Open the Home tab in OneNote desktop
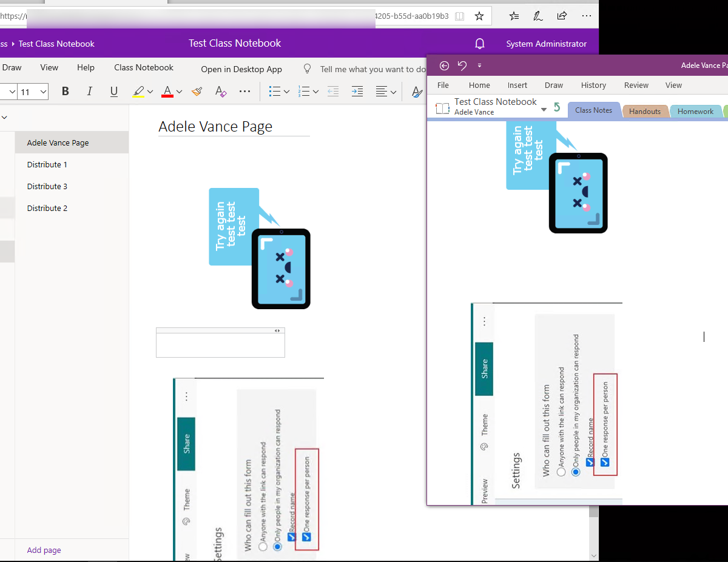728x562 pixels. tap(479, 85)
